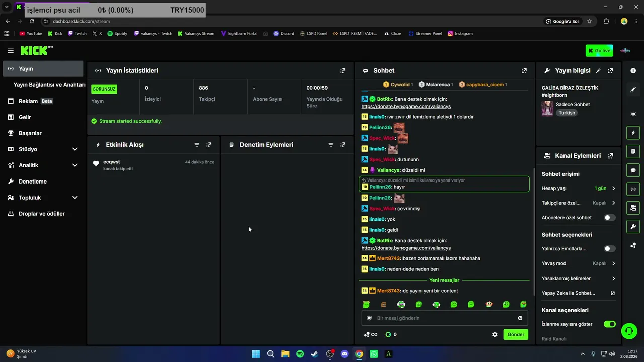Viewport: 644px width, 362px height.
Task: Open Hesap yaşı setting chevron
Action: point(613,188)
